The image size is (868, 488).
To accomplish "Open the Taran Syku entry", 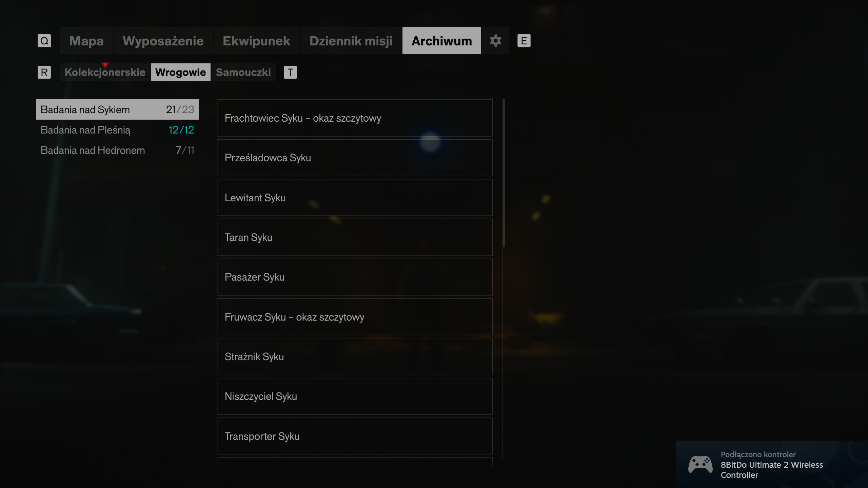I will point(355,237).
